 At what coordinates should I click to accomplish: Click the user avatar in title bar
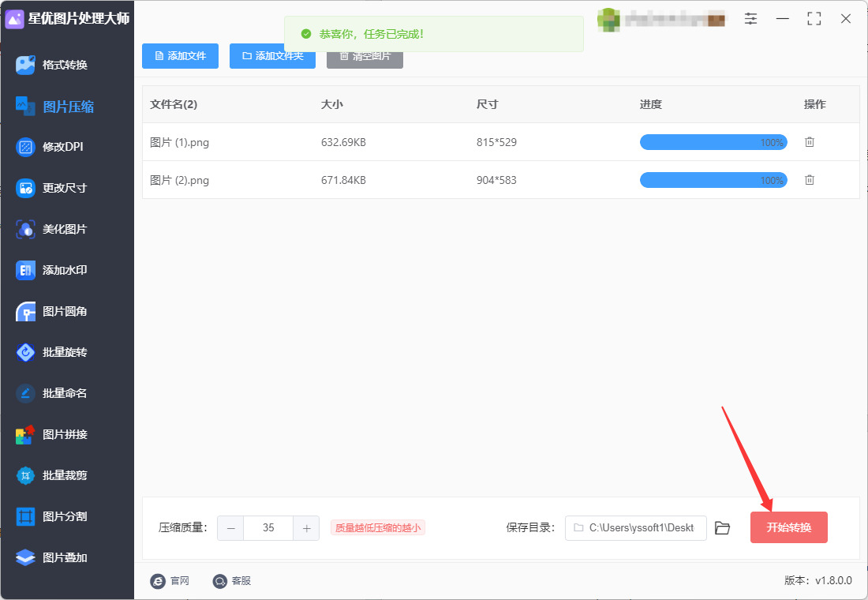(608, 20)
